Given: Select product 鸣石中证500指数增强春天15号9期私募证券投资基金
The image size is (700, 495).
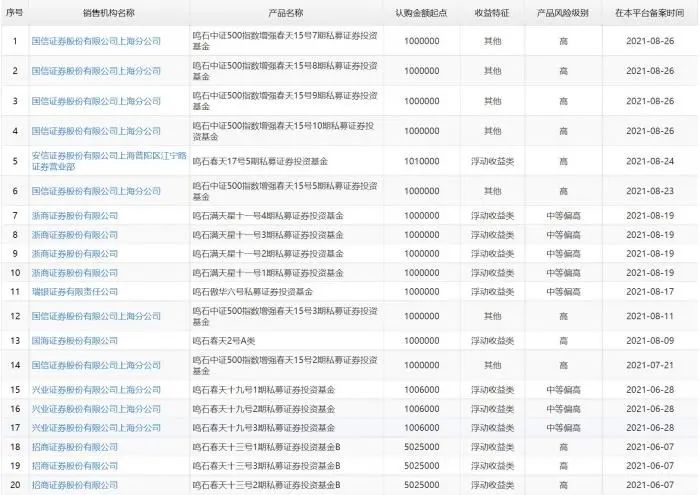Looking at the screenshot, I should pos(285,101).
